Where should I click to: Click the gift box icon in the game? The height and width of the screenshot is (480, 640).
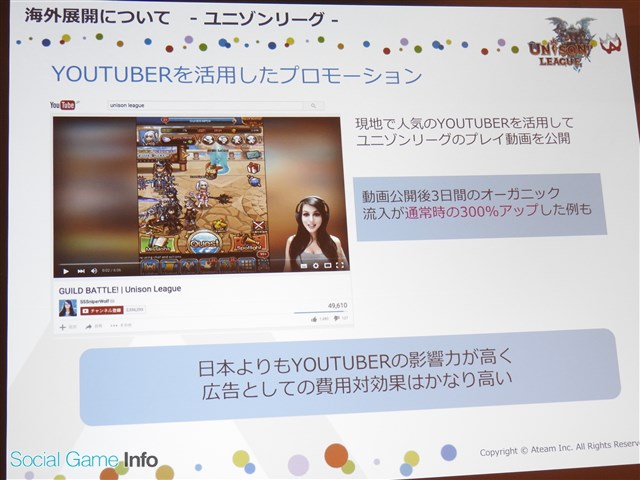pos(254,167)
